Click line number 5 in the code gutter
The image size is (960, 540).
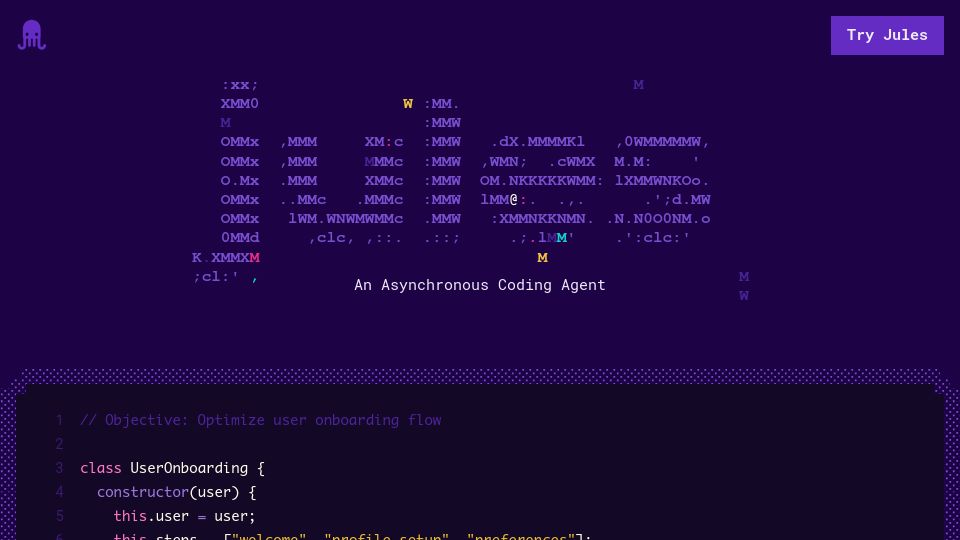click(59, 516)
